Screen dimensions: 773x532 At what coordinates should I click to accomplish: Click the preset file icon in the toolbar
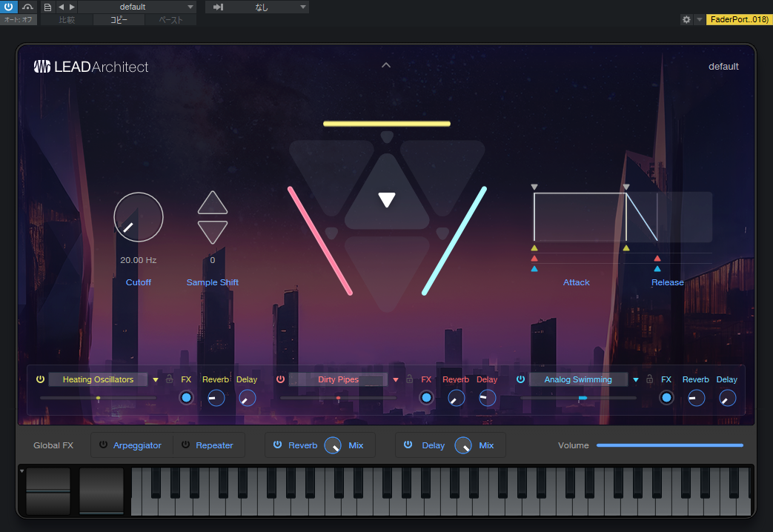[x=48, y=7]
